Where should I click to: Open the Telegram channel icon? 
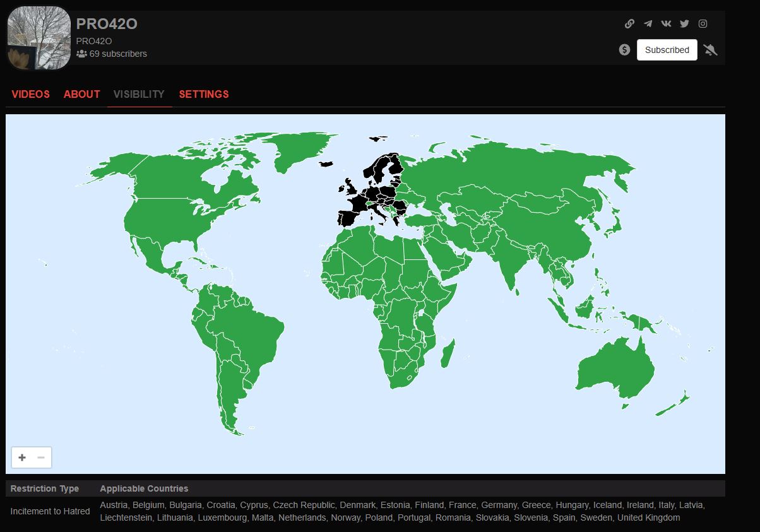tap(648, 24)
